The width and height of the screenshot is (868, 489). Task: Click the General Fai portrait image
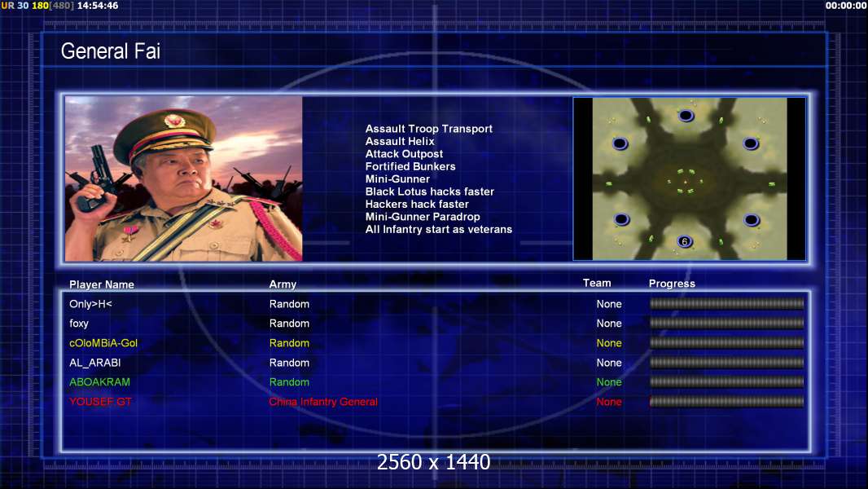coord(184,178)
